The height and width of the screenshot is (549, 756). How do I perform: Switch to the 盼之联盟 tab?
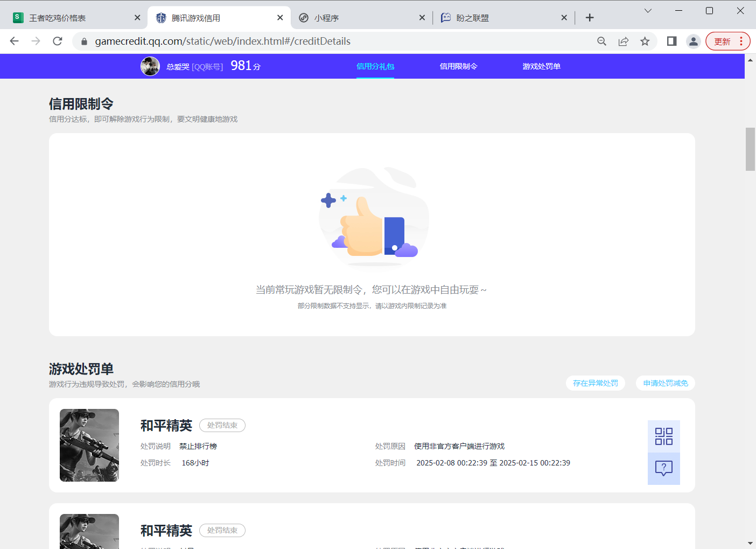click(x=504, y=18)
